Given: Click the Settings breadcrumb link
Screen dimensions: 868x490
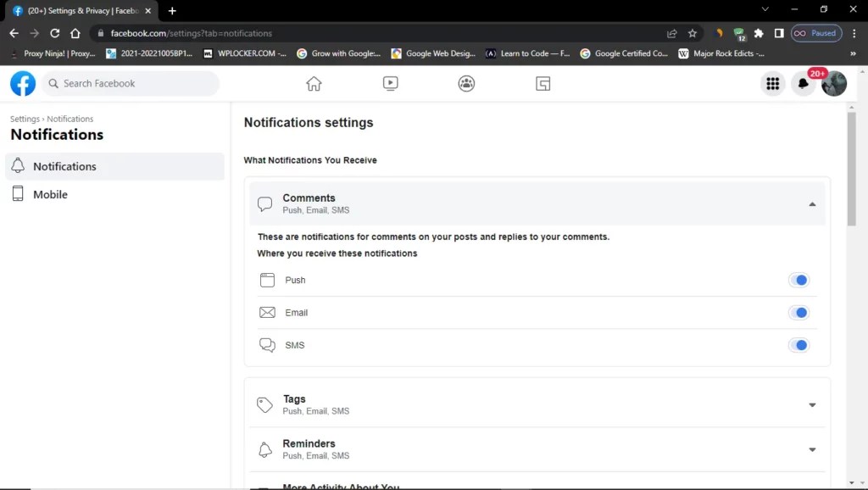Looking at the screenshot, I should 25,119.
